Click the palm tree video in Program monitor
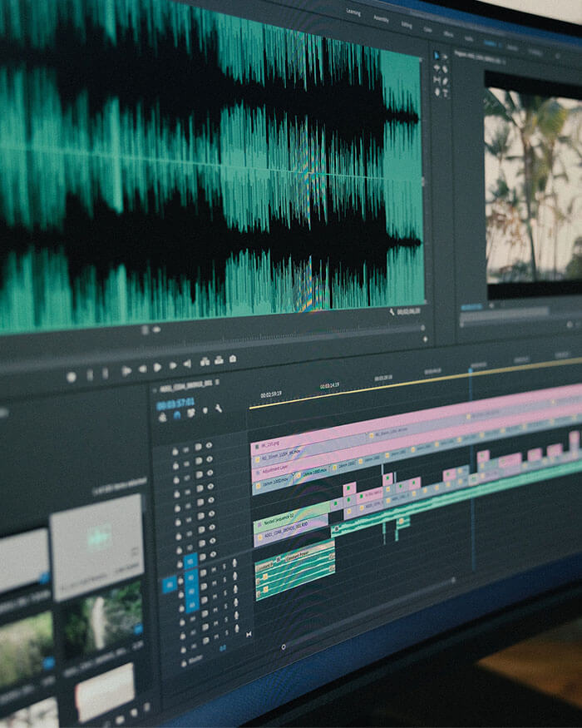 (533, 185)
